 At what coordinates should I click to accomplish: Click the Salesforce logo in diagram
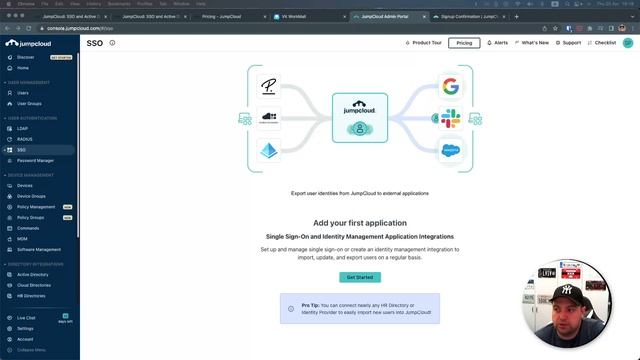click(x=451, y=150)
